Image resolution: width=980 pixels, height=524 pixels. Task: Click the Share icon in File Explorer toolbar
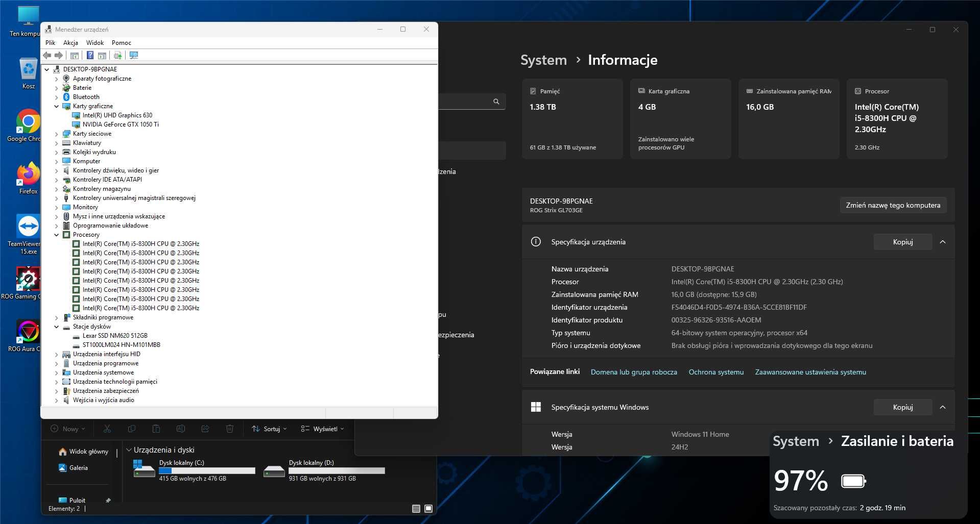coord(205,429)
